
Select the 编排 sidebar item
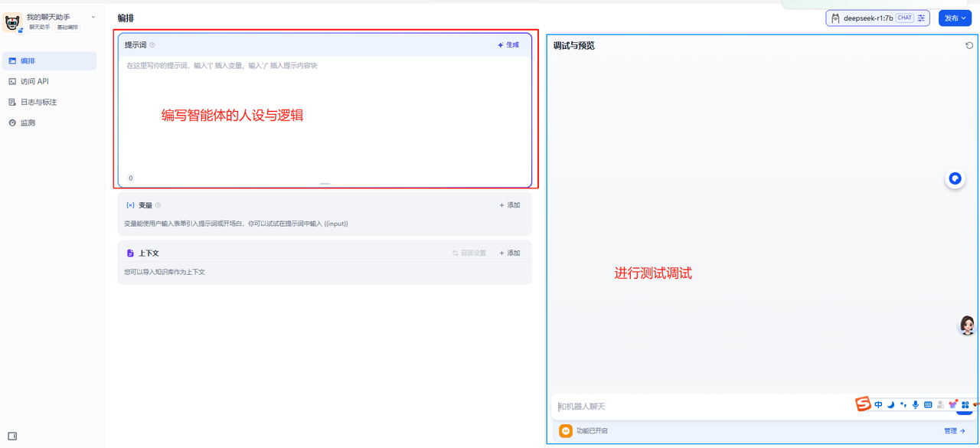[28, 60]
